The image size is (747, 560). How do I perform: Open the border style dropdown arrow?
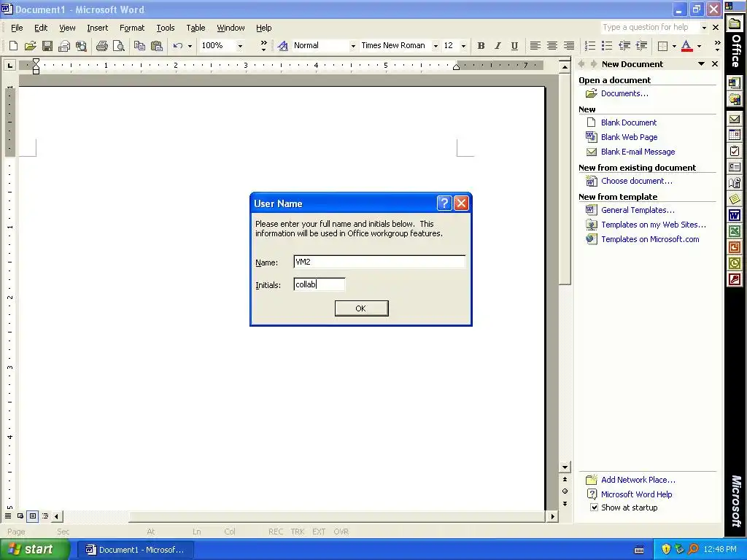pyautogui.click(x=674, y=46)
